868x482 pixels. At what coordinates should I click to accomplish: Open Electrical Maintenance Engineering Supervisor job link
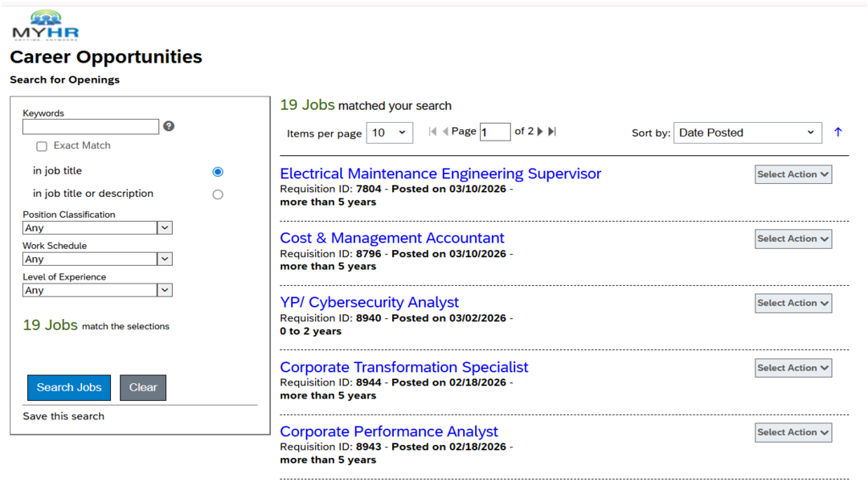pyautogui.click(x=440, y=174)
